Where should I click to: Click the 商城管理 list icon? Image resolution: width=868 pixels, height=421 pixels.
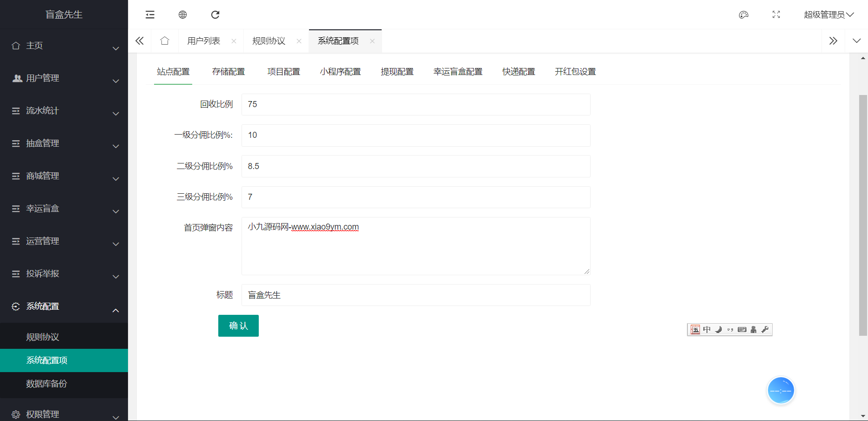(x=16, y=176)
